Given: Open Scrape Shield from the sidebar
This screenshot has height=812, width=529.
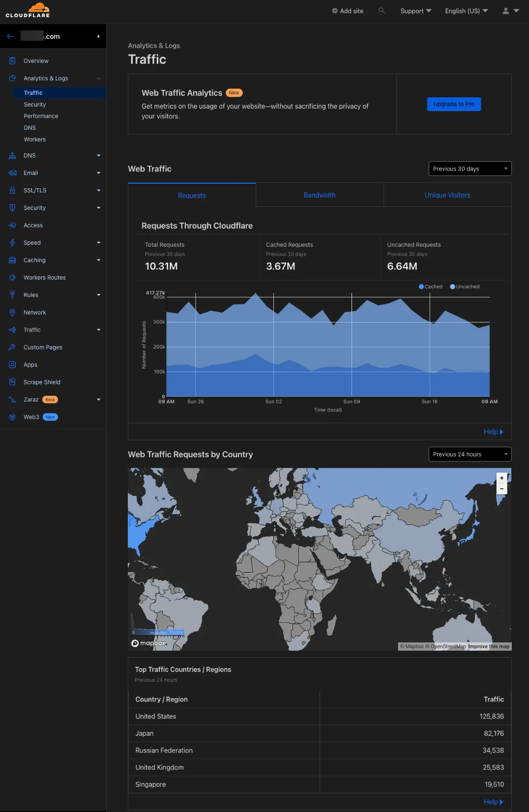Looking at the screenshot, I should point(42,382).
